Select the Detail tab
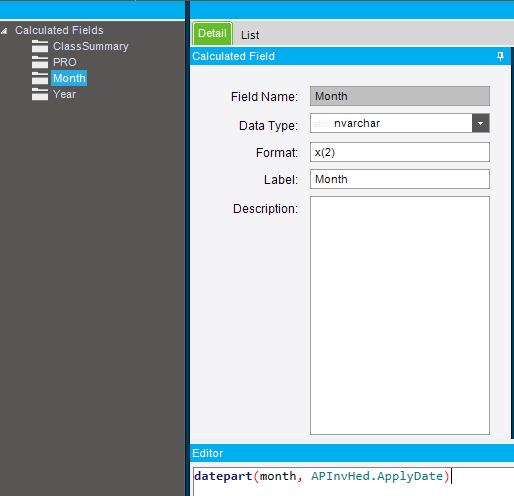This screenshot has height=496, width=514. [212, 33]
